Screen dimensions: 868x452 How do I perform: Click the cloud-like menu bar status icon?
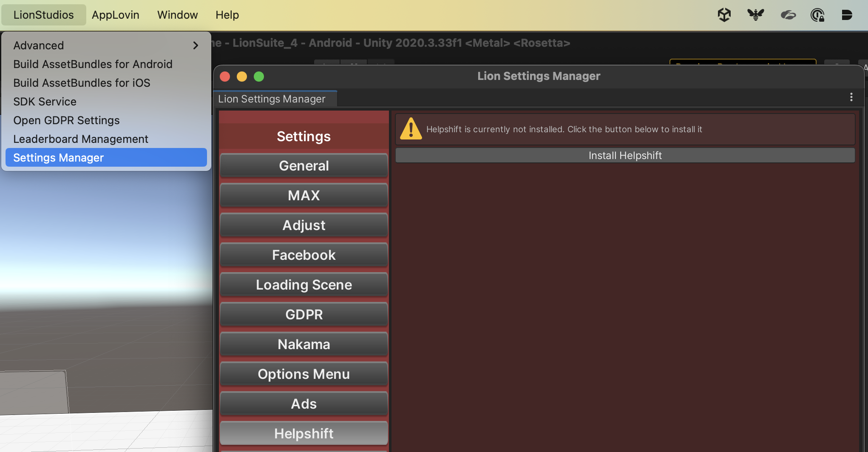(x=788, y=15)
